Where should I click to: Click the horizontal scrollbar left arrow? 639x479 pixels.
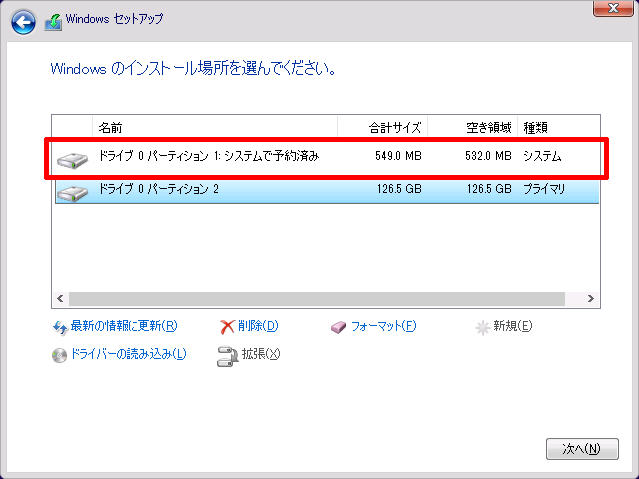pyautogui.click(x=60, y=298)
